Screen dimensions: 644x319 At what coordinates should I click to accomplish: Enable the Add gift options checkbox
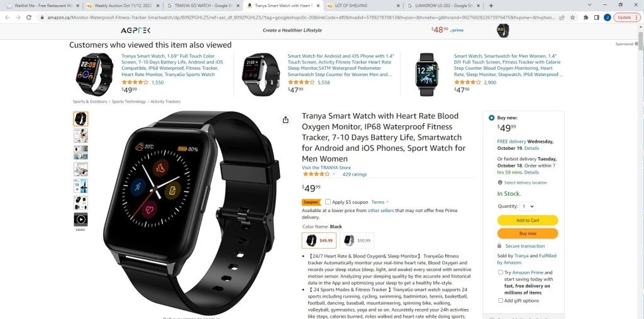pos(501,301)
